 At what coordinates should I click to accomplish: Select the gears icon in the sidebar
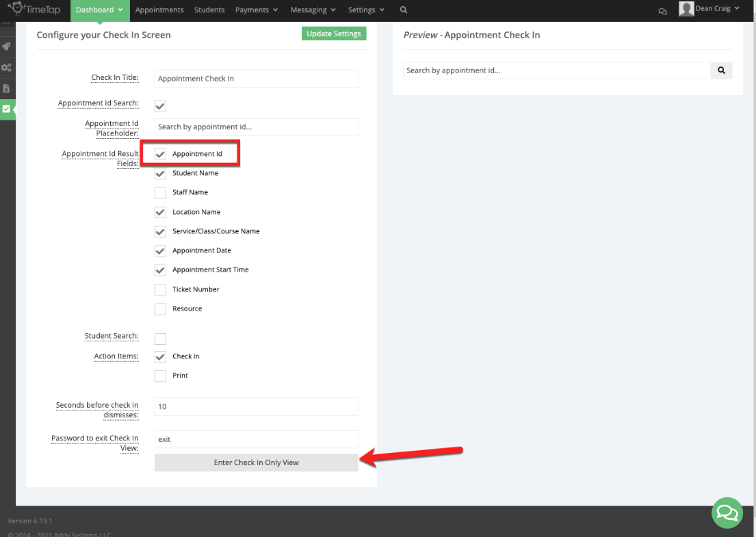7,68
